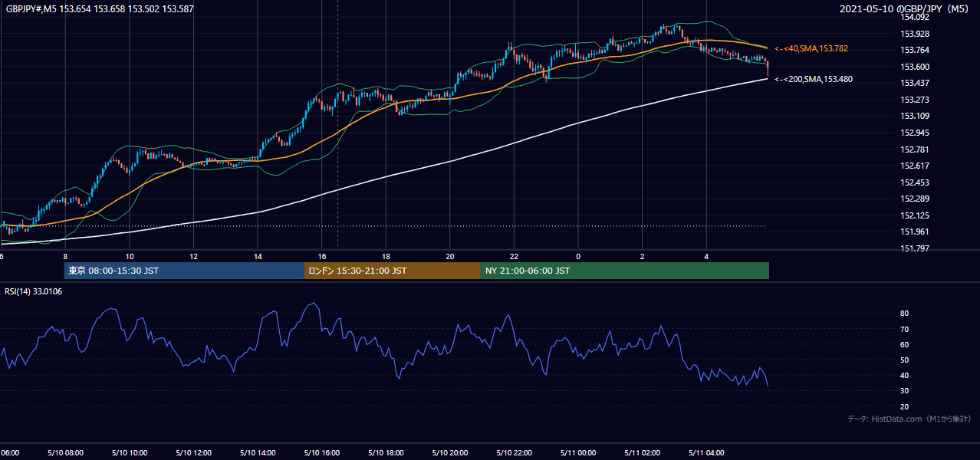The width and height of the screenshot is (980, 460).
Task: Click price axis value 152.289
Action: tap(914, 199)
